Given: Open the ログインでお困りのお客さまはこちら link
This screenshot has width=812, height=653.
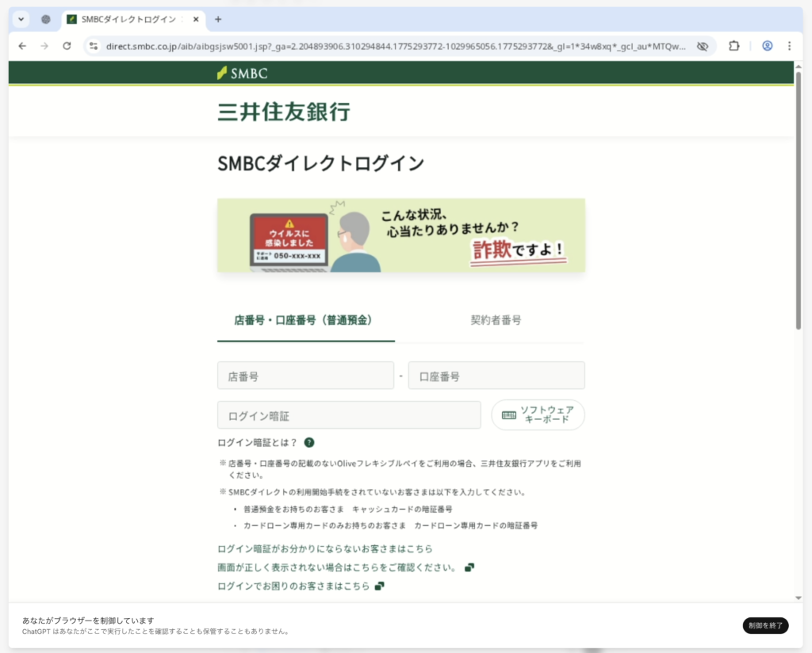Looking at the screenshot, I should pos(293,586).
